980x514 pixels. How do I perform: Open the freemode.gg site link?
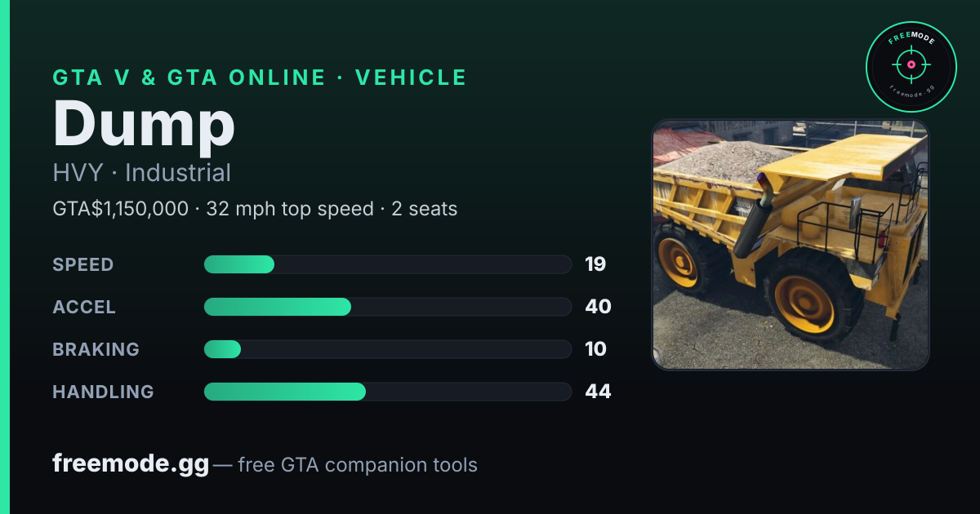coord(131,464)
